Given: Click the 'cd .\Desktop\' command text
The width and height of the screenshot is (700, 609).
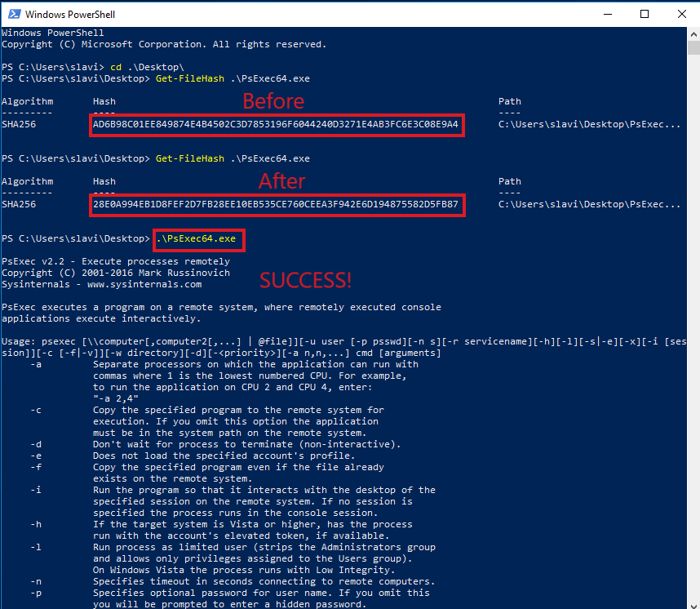Looking at the screenshot, I should pyautogui.click(x=147, y=67).
